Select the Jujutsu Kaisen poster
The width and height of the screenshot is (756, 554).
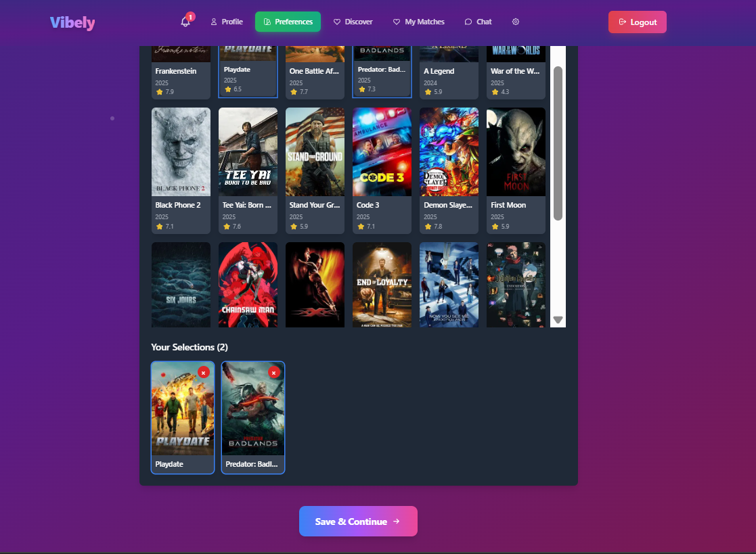point(516,285)
